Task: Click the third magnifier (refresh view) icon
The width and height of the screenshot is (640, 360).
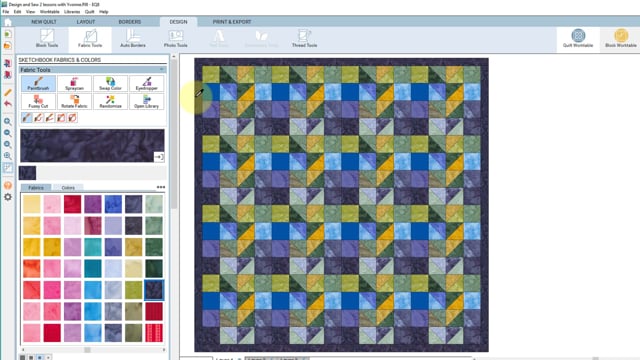Action: click(8, 144)
